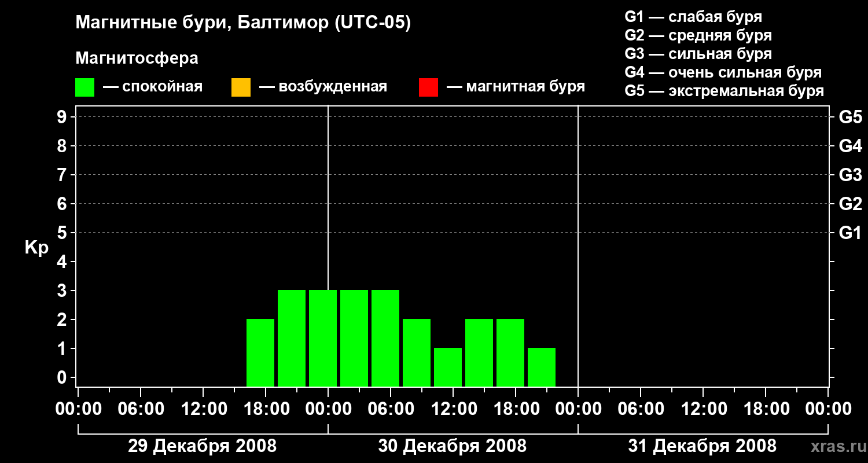
Task: Click the '12:00' tick label above 29 Декабря
Action: click(204, 409)
